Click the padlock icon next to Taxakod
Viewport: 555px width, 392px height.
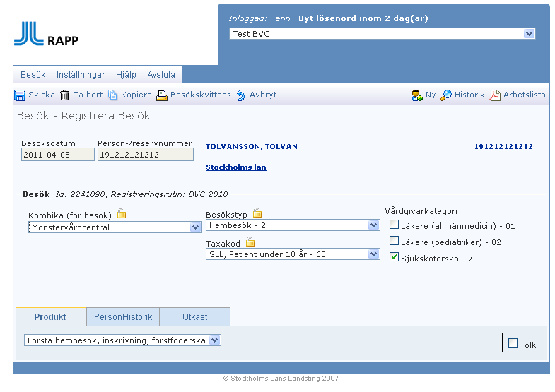tap(250, 242)
